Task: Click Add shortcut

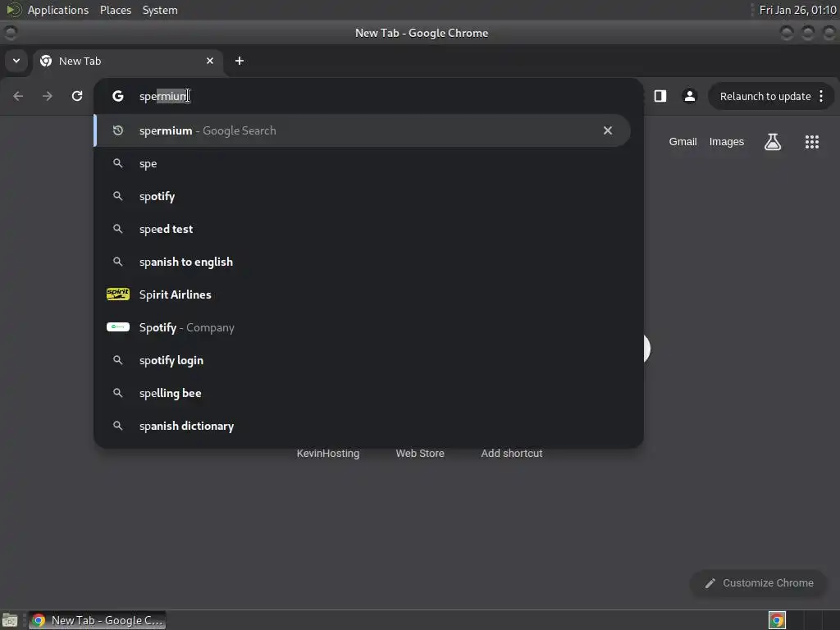Action: click(512, 453)
